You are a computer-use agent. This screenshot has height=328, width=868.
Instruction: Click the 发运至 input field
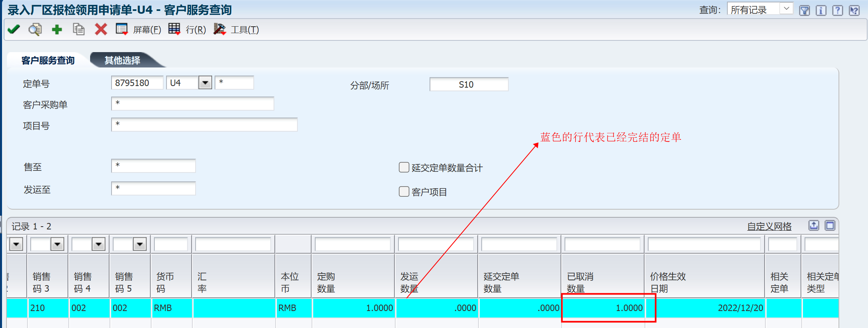tap(154, 188)
